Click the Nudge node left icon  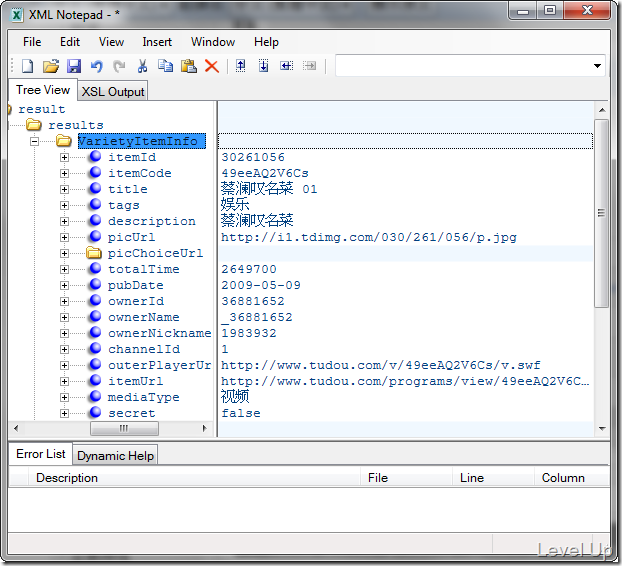pos(286,66)
